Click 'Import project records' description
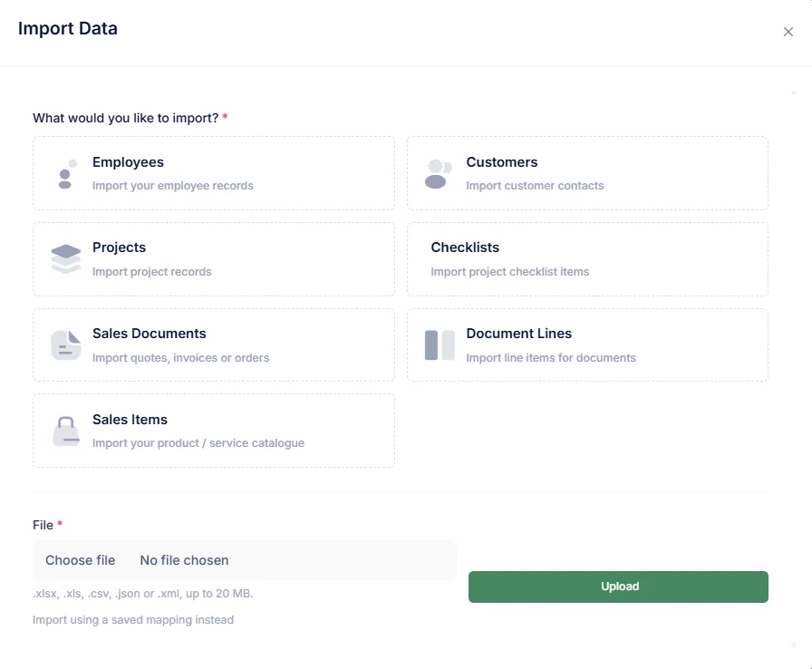812x669 pixels. coord(151,272)
